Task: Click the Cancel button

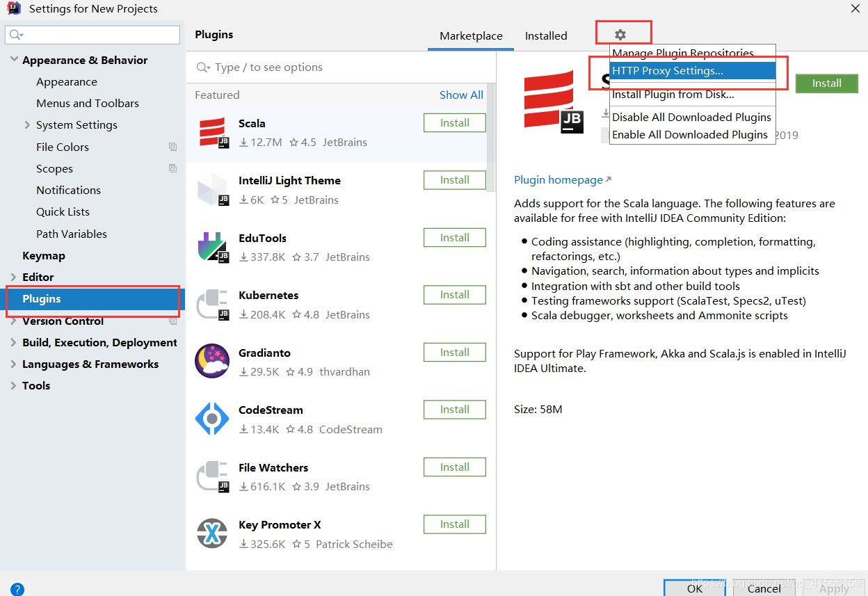Action: coord(764,588)
